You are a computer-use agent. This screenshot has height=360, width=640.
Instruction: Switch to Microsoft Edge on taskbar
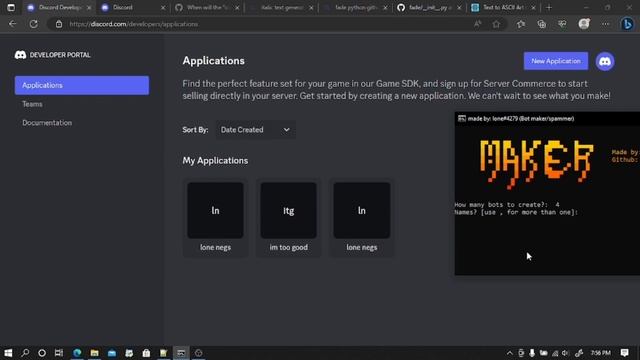pyautogui.click(x=77, y=353)
